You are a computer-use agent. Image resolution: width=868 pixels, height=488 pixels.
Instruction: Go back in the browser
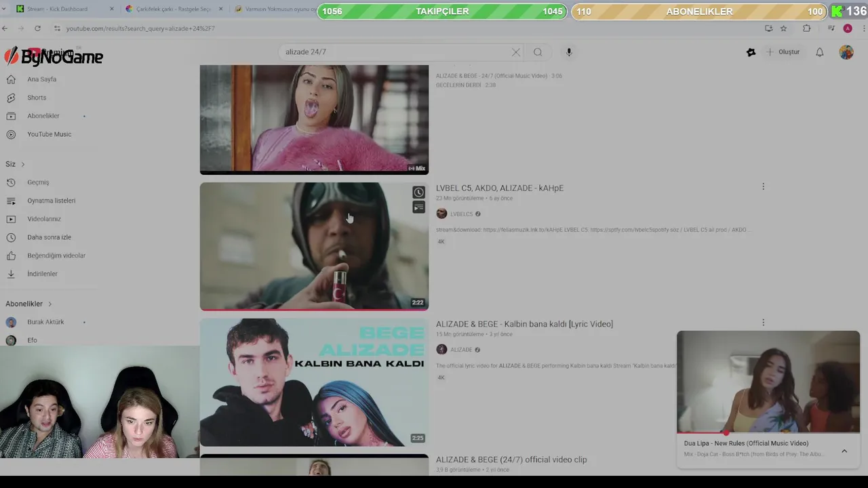pos(5,28)
